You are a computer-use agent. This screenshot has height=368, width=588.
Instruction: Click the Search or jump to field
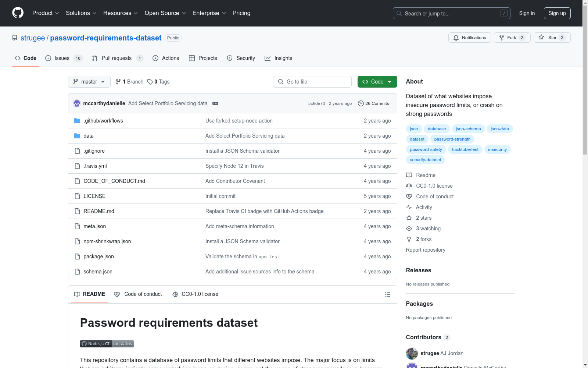pos(452,13)
